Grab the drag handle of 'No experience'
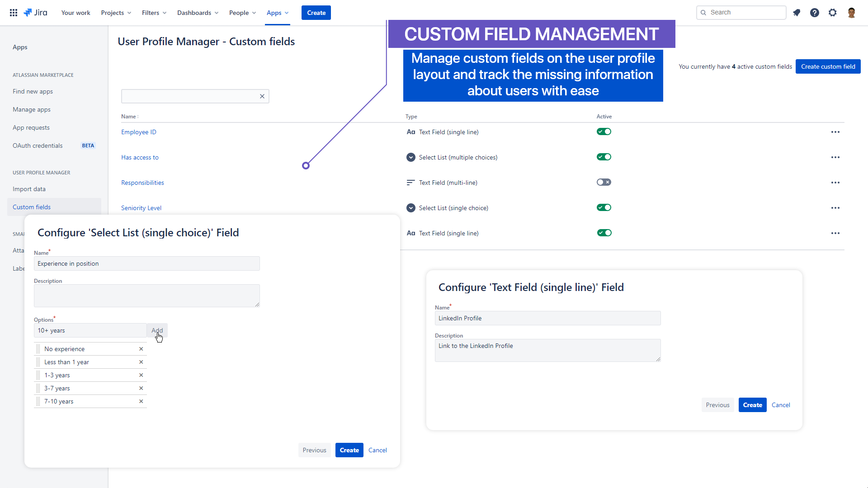Image resolution: width=868 pixels, height=488 pixels. (x=38, y=349)
